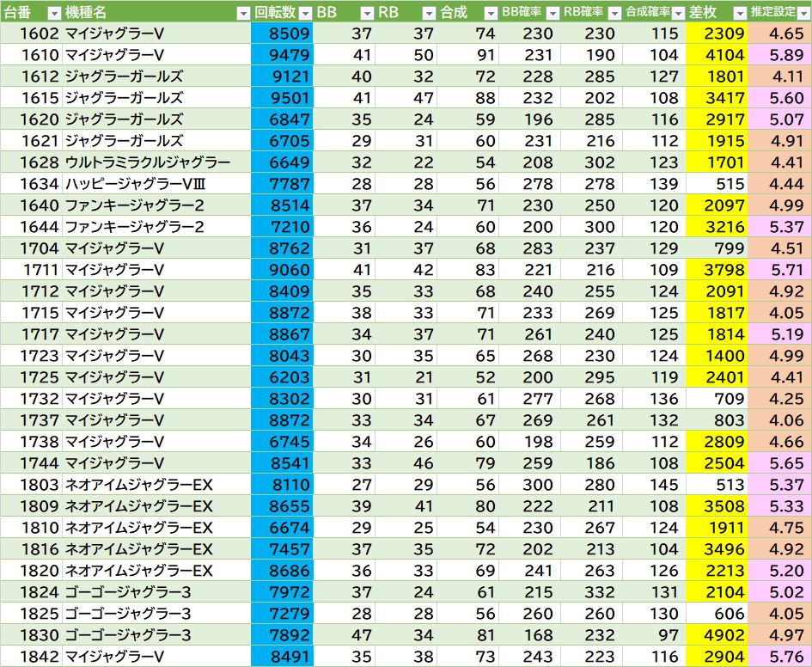Viewport: 812px width, 667px height.
Task: Open the 合成確率 column filter dropdown
Action: click(675, 13)
